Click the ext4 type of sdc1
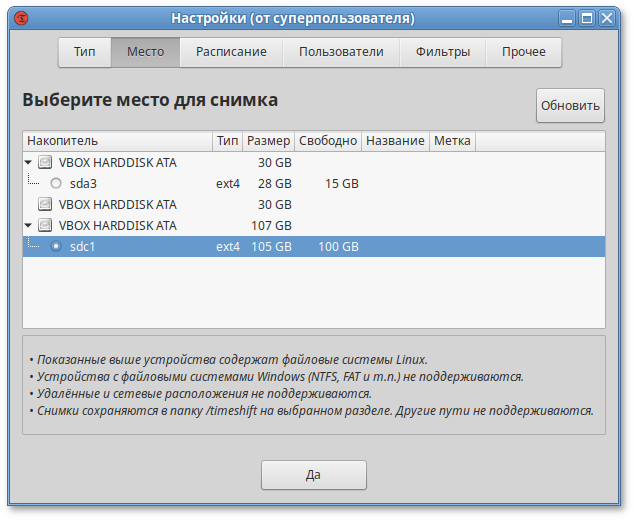 point(228,246)
